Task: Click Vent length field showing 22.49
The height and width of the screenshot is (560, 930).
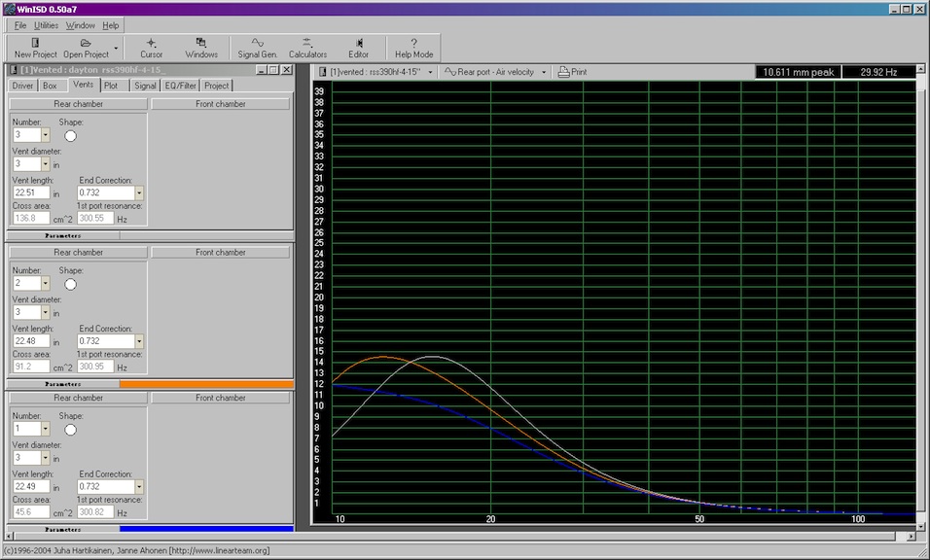Action: click(31, 486)
